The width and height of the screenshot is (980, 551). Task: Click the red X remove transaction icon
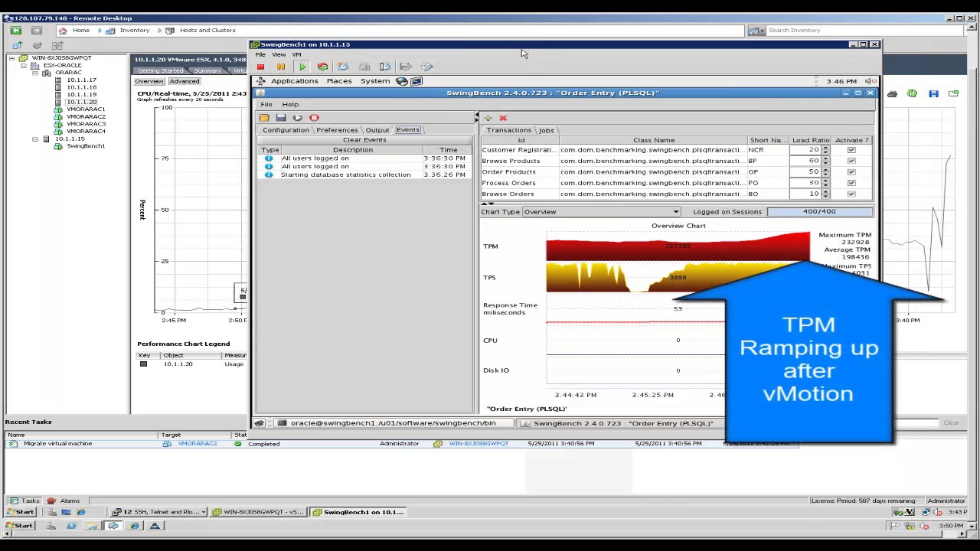click(503, 118)
